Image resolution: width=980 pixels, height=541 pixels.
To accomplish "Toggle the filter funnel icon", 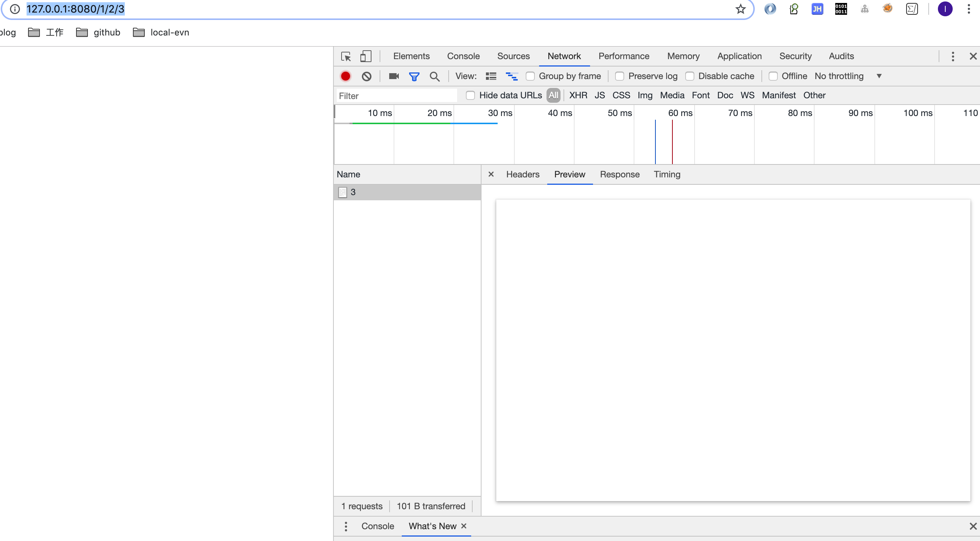I will pos(414,76).
